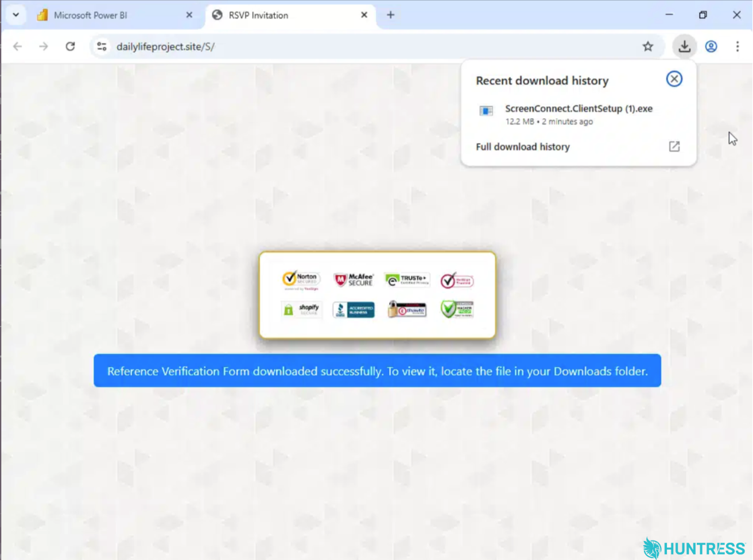The width and height of the screenshot is (753, 560).
Task: Click the Hacker Proof shield badge
Action: (x=457, y=309)
